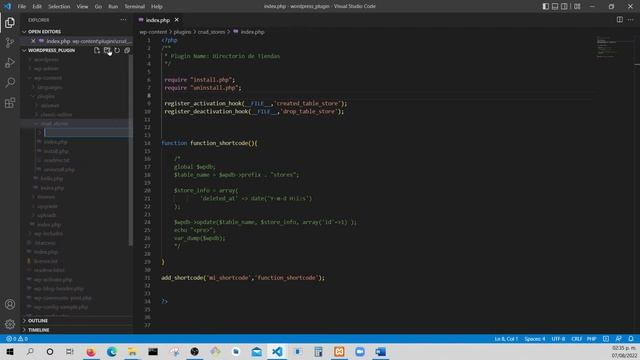Open the Search view in activity bar
640x360 pixels.
[x=10, y=83]
